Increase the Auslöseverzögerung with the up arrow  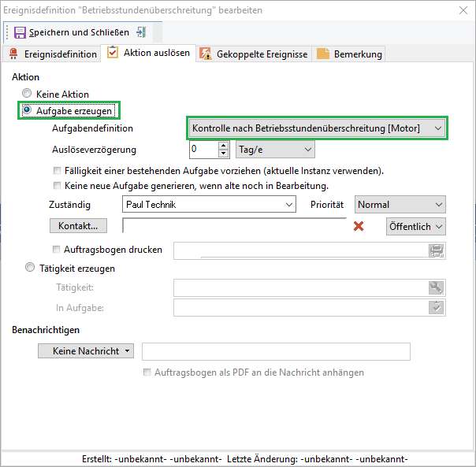point(224,146)
